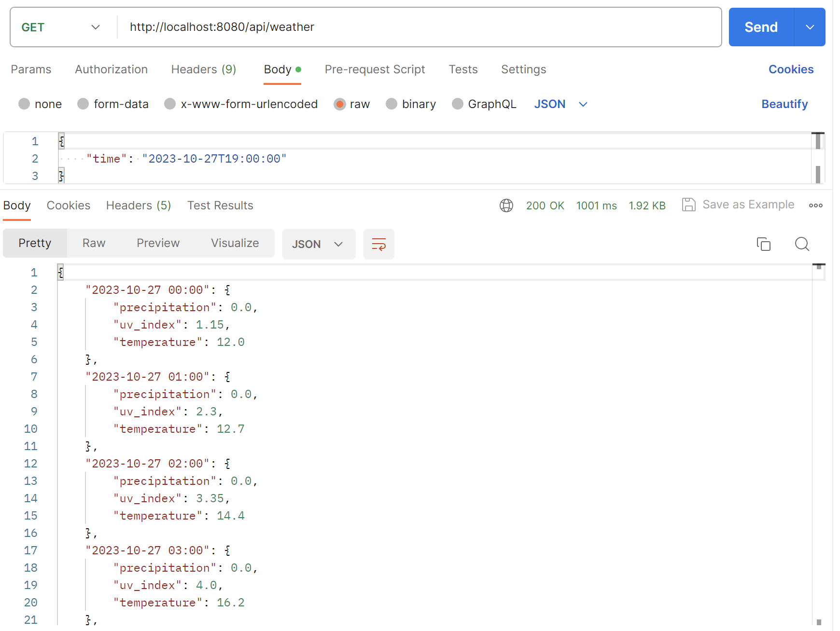Viewport: 840px width, 631px height.
Task: Open the request Headers (9) tab
Action: point(204,69)
